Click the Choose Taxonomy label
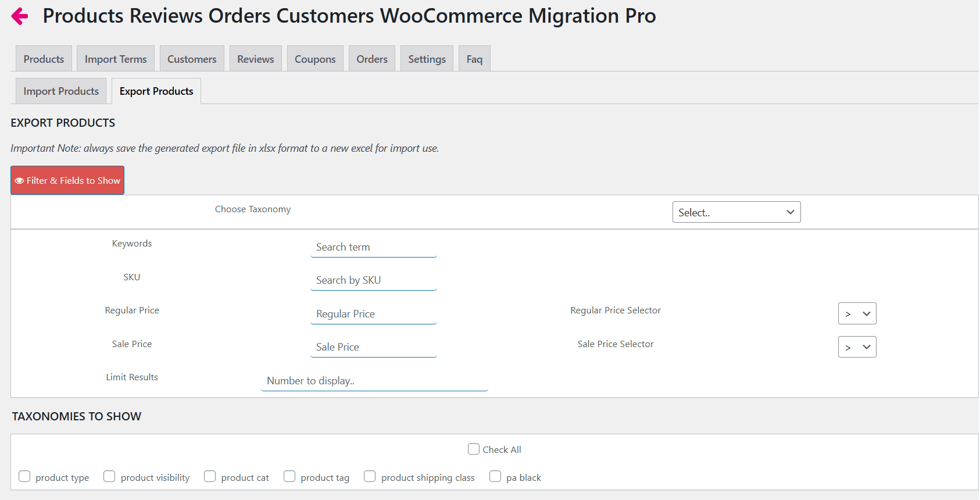Viewport: 980px width, 500px height. coord(253,209)
